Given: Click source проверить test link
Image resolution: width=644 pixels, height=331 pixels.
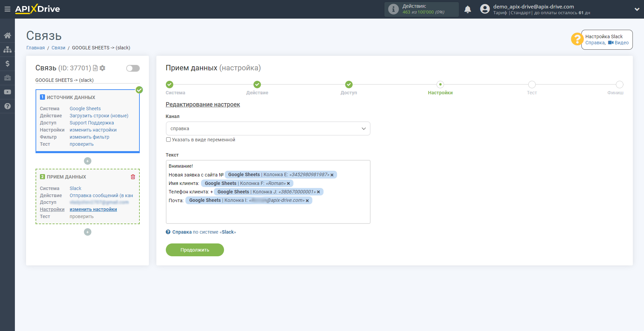Looking at the screenshot, I should [x=82, y=144].
